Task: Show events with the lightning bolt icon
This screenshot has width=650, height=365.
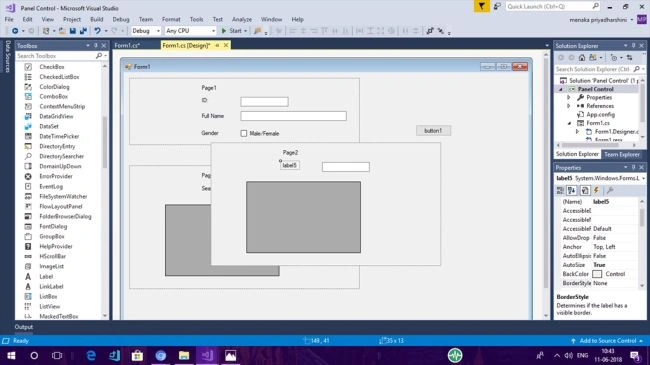Action: [597, 190]
